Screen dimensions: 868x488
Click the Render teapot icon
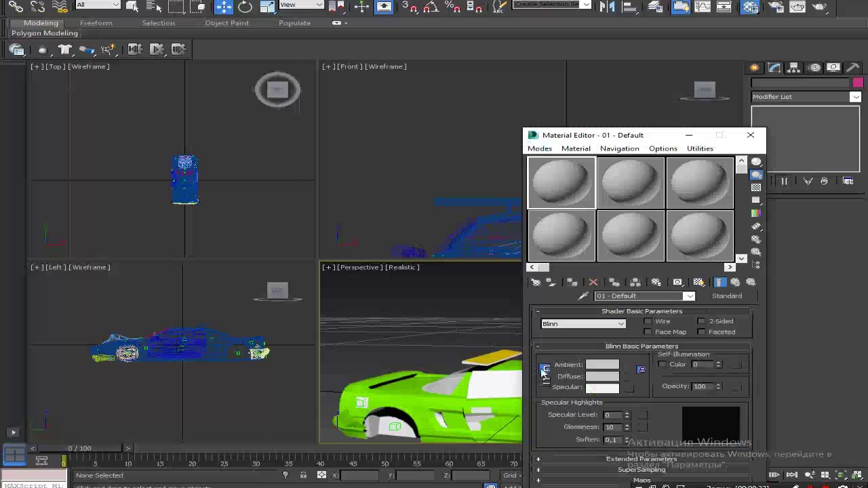[819, 7]
